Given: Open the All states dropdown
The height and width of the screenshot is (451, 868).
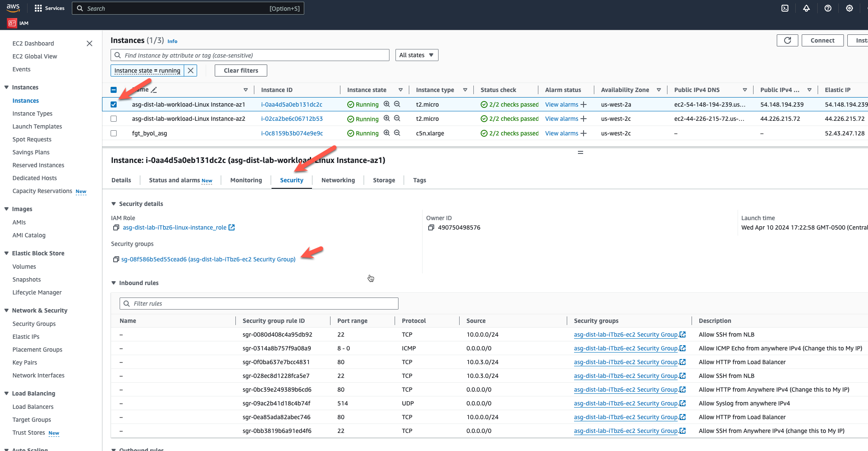Looking at the screenshot, I should pos(417,55).
